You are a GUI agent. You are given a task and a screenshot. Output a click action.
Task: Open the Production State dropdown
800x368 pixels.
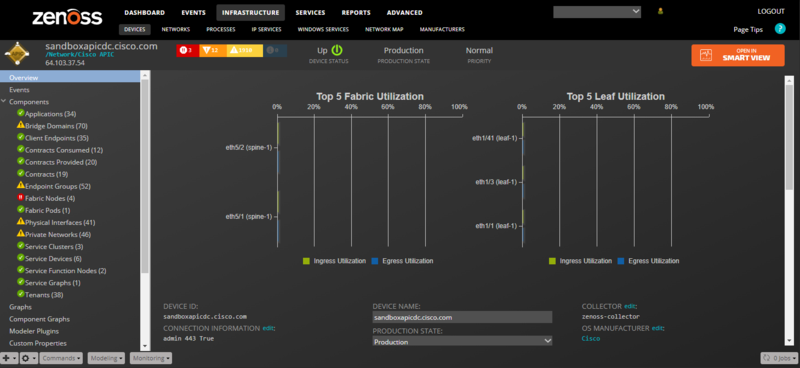(547, 341)
